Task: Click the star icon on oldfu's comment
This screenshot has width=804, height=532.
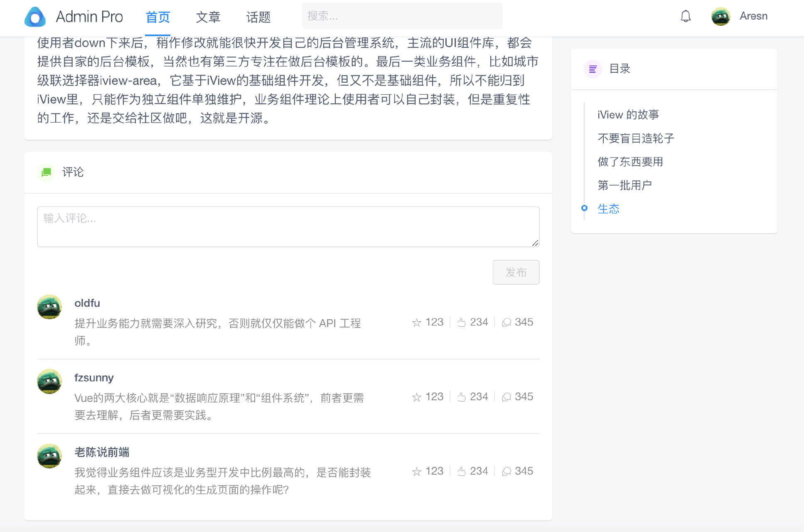Action: click(416, 322)
